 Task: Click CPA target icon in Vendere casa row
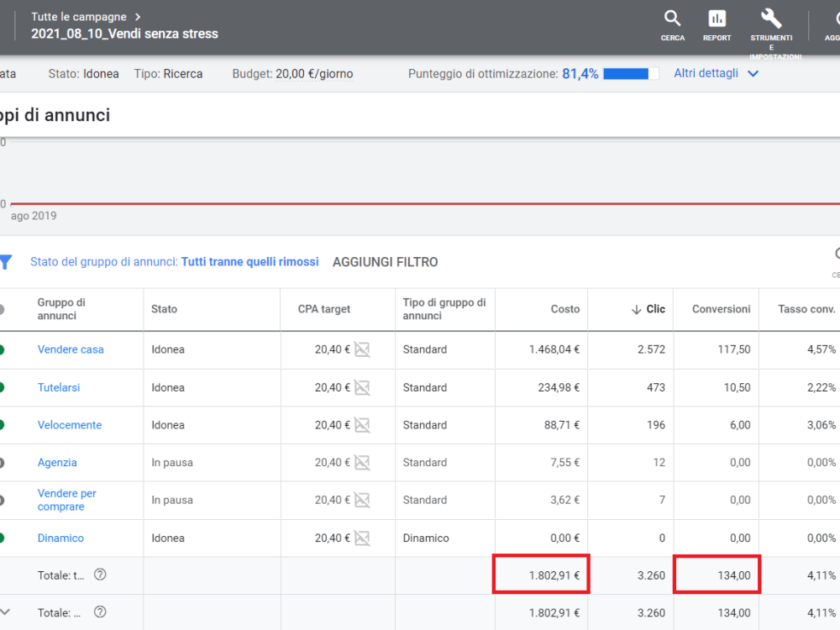pos(362,349)
